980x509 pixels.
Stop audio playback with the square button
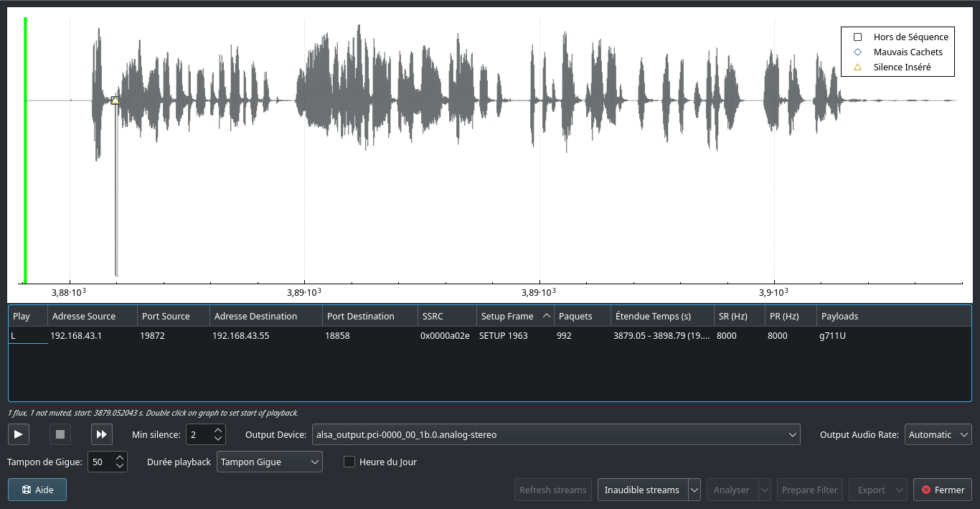60,434
